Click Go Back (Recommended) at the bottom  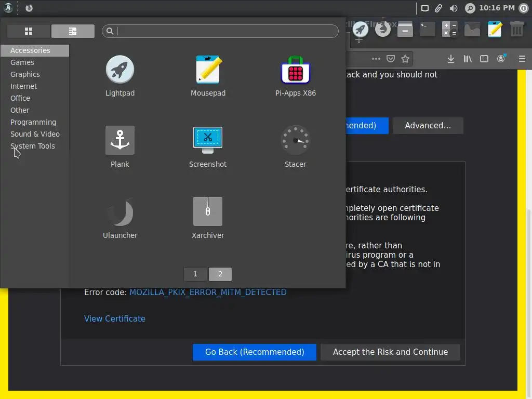(255, 352)
